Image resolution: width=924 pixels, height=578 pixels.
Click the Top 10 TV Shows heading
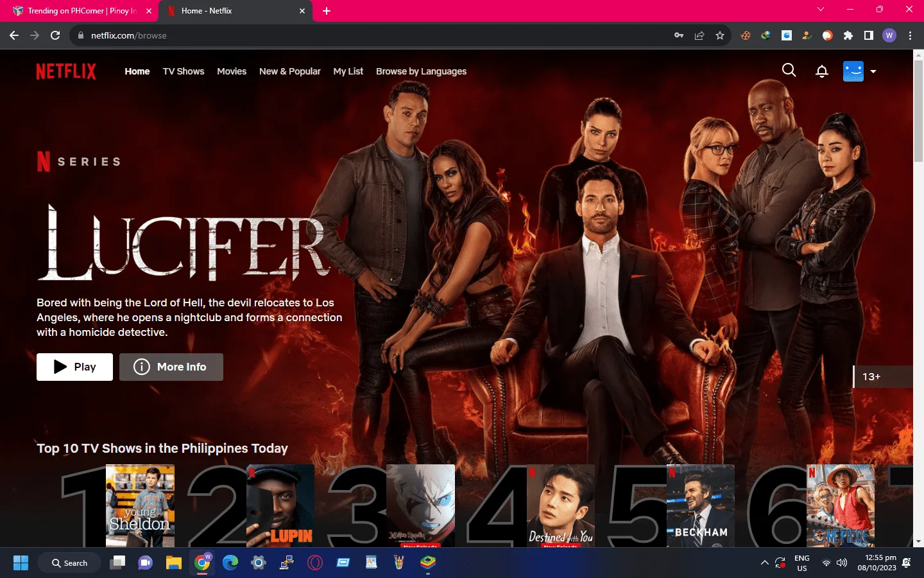[x=162, y=448]
